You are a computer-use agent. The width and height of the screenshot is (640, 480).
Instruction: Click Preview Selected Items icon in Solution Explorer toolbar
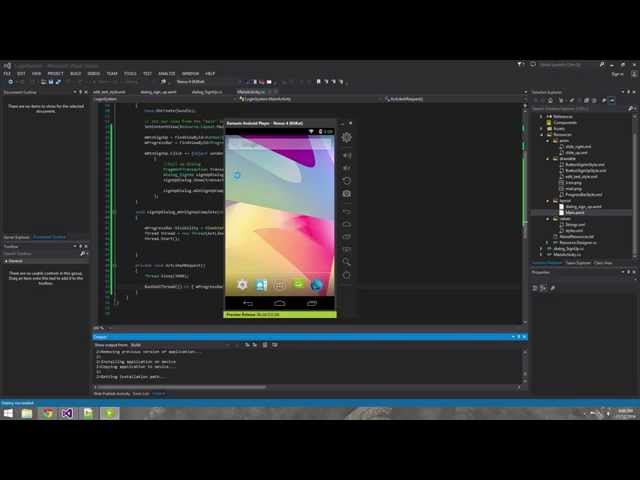(612, 100)
